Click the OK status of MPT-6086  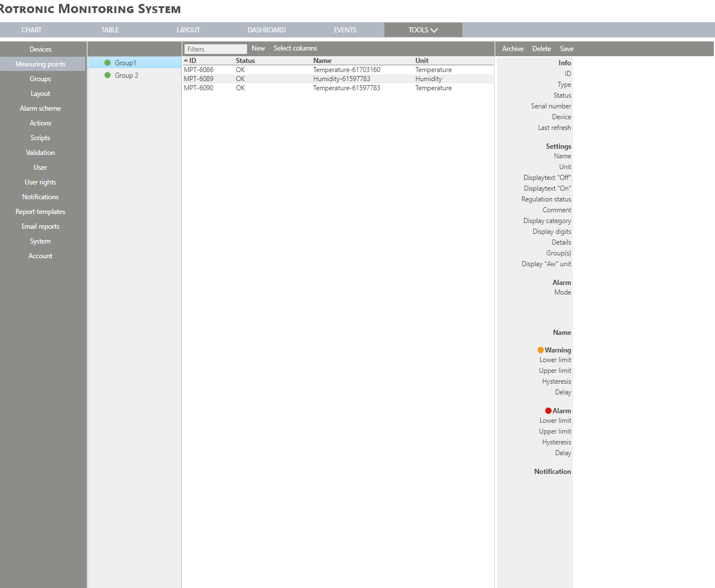[x=240, y=70]
